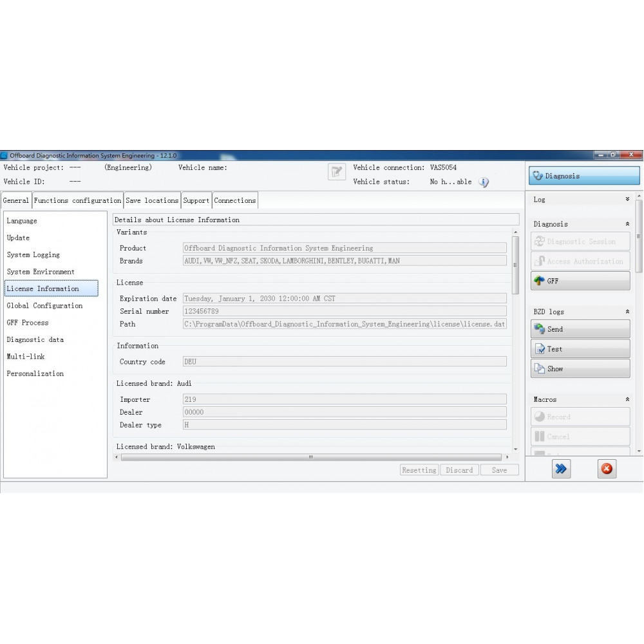Open the Diagnosis mode button
This screenshot has width=644, height=644.
(584, 176)
